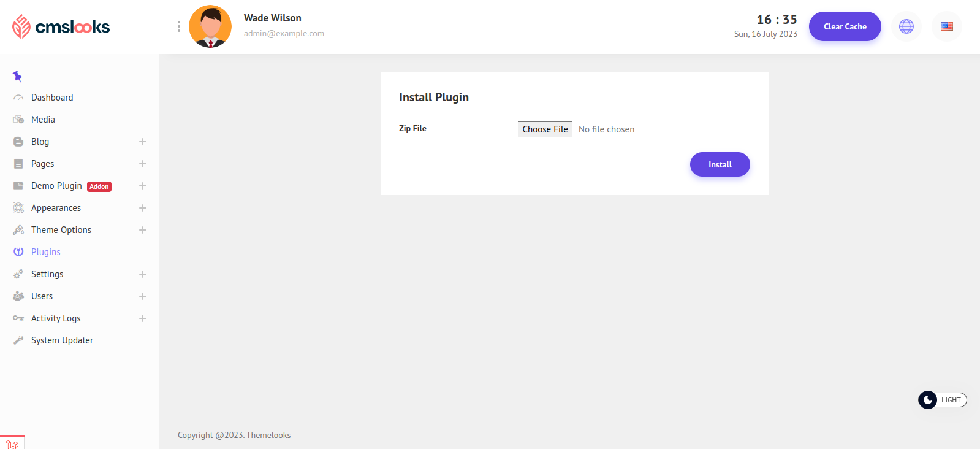The width and height of the screenshot is (980, 449).
Task: Open Activity Logs in sidebar
Action: click(x=56, y=318)
